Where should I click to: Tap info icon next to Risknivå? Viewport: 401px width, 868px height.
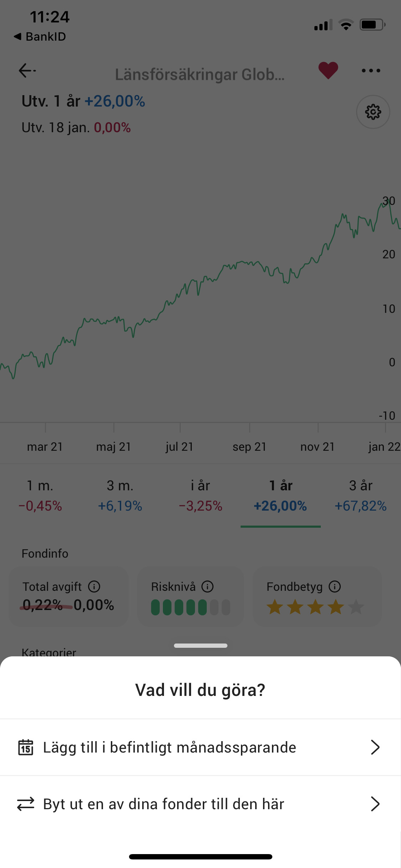207,587
